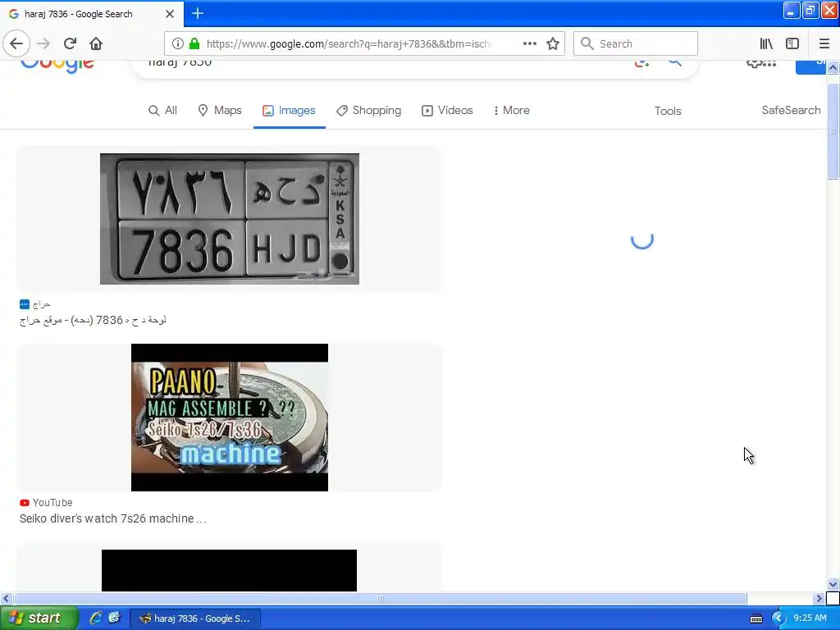Click the forward navigation arrow

click(x=43, y=43)
